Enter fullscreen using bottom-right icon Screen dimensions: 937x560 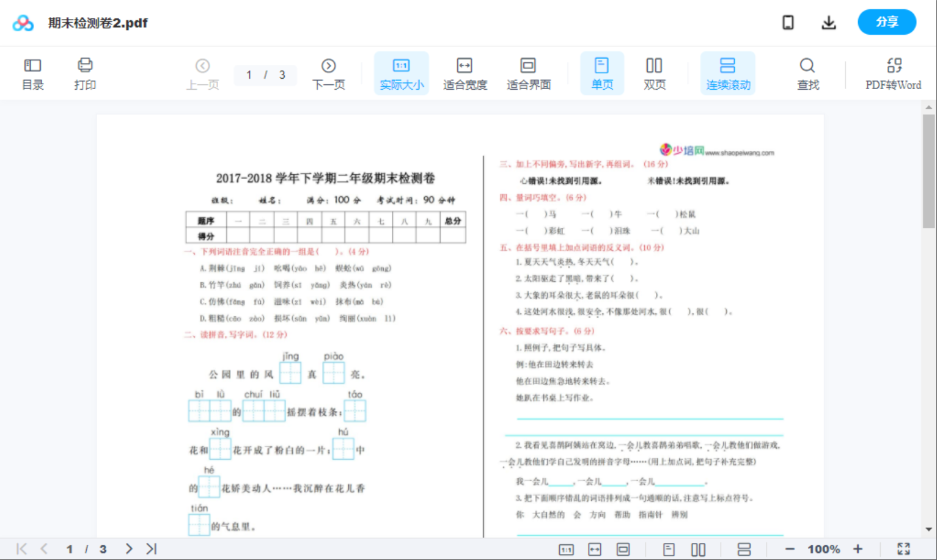(x=903, y=549)
